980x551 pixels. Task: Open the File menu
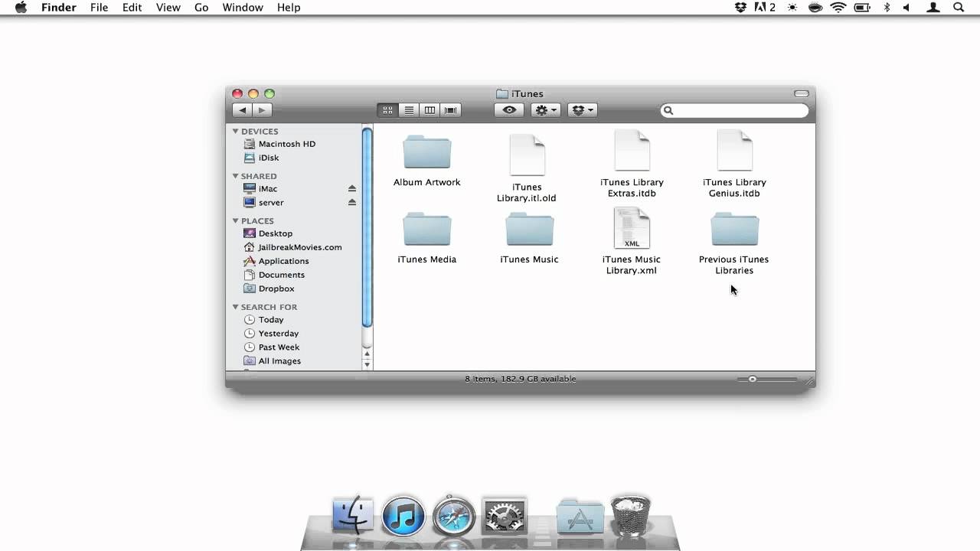(x=99, y=8)
